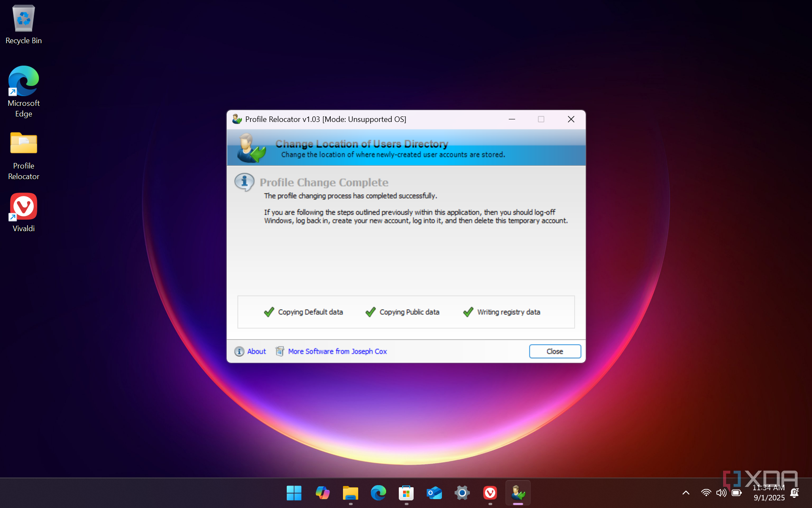Click the Close button
Screen dimensions: 812x508
point(555,351)
